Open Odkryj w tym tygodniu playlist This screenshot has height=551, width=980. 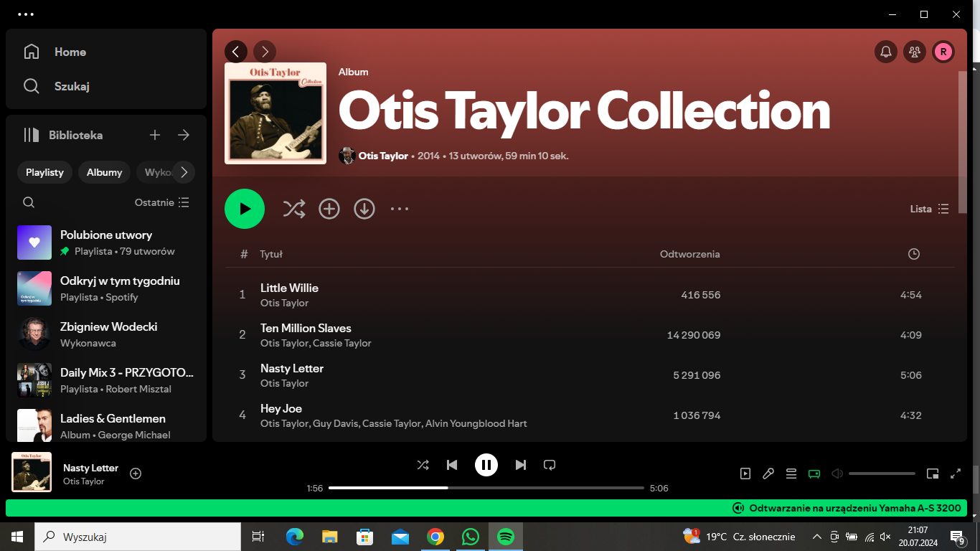(106, 288)
